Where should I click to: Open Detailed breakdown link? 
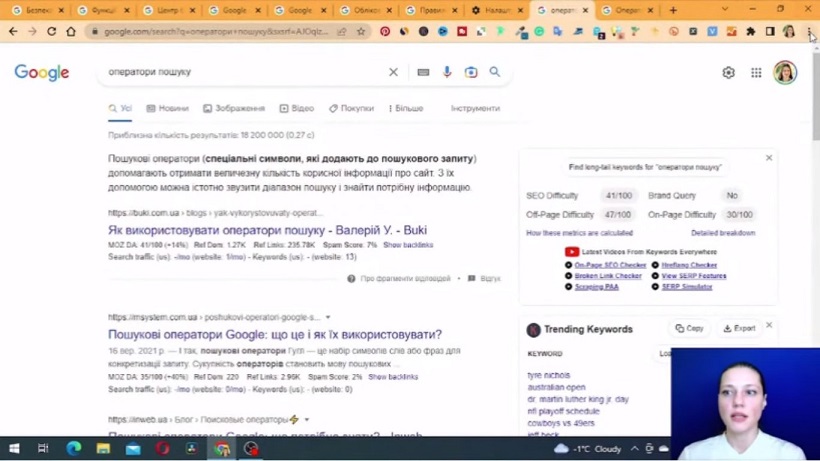point(723,233)
